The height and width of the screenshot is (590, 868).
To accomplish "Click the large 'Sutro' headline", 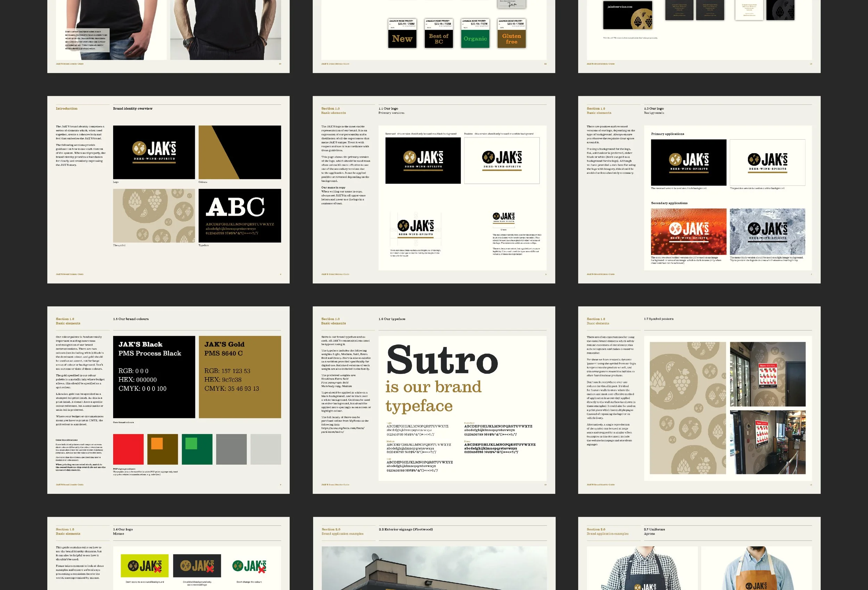I will coord(442,359).
